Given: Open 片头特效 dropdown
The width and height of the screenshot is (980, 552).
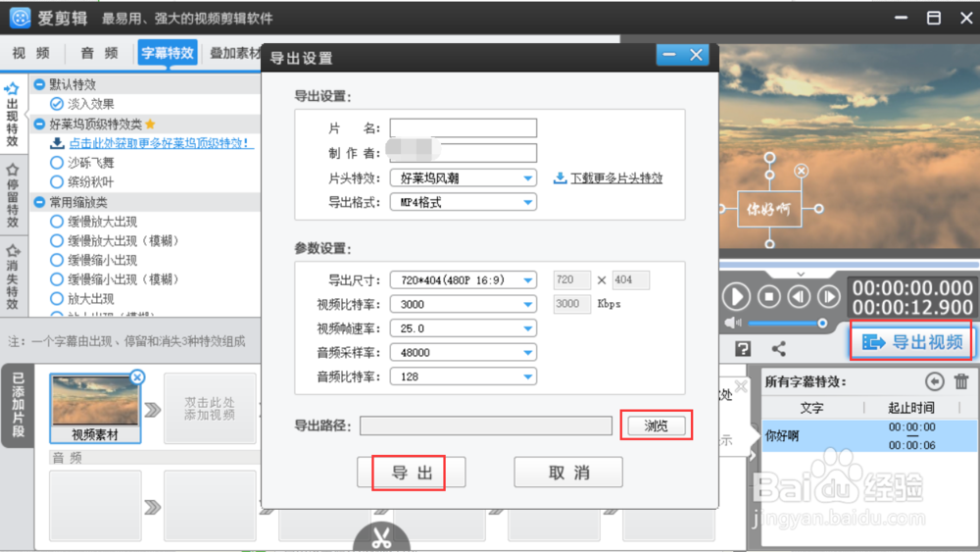Looking at the screenshot, I should [464, 178].
